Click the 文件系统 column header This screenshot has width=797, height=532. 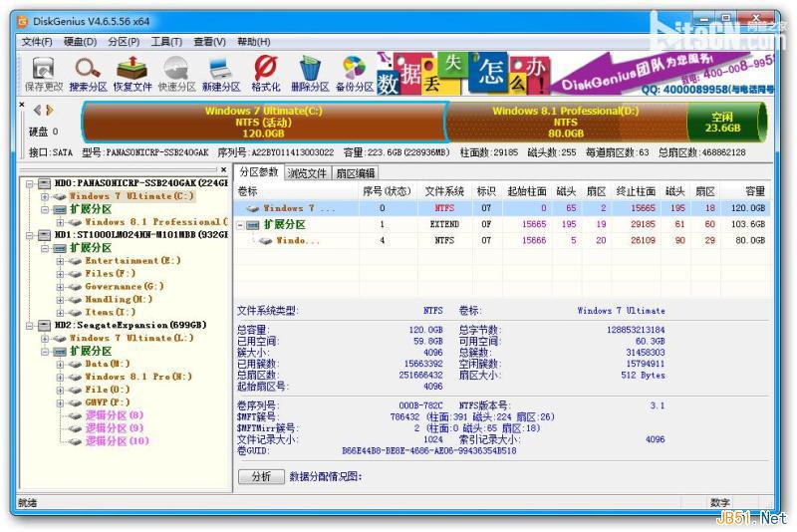point(444,191)
